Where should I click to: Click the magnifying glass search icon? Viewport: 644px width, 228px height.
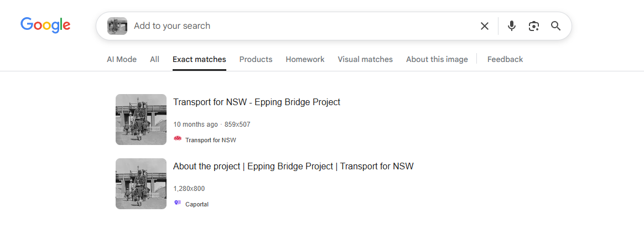pyautogui.click(x=556, y=26)
